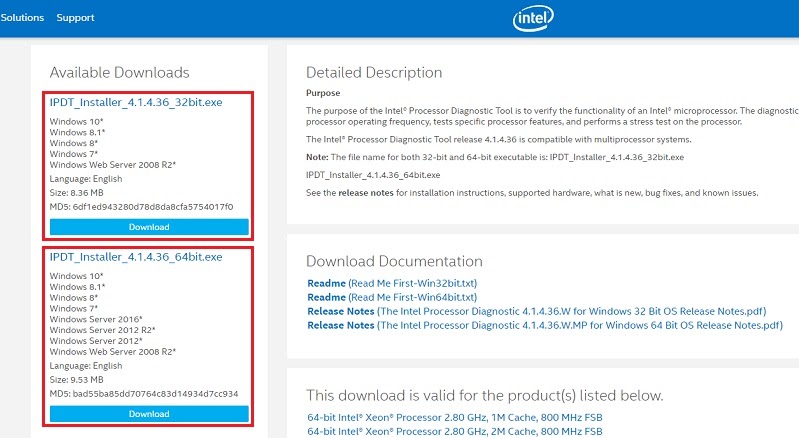The image size is (799, 438).
Task: Open IPDT_Installer_4.1.4.36_32bit.exe link
Action: 136,102
